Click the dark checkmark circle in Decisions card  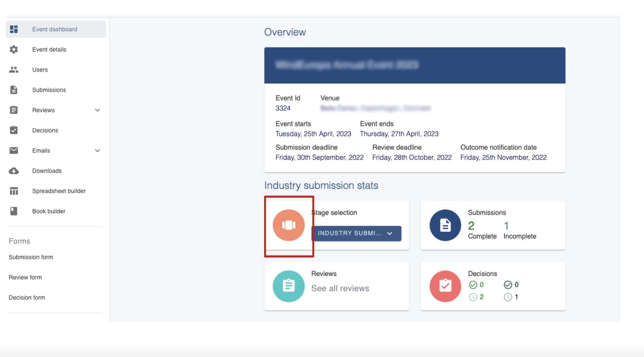tap(508, 285)
